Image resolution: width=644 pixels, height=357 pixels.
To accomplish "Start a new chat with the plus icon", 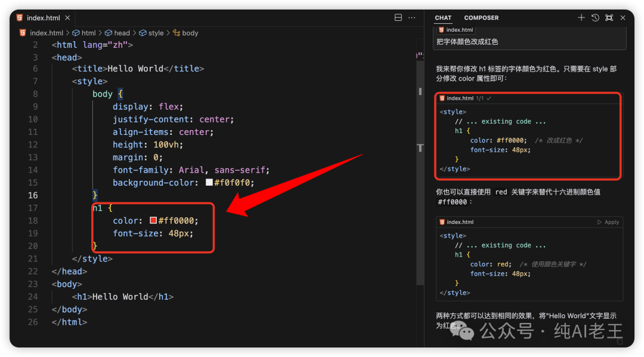I will point(581,18).
